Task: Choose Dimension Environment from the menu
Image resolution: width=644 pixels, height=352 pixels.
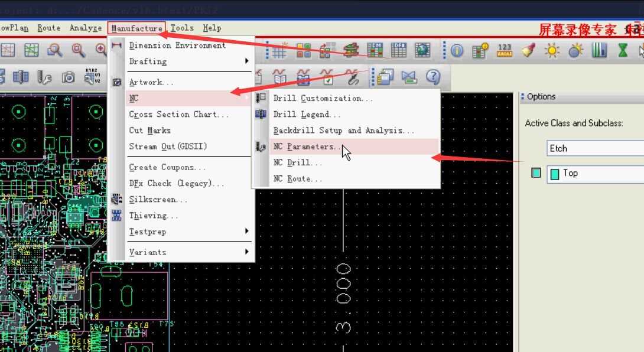Action: (x=177, y=45)
